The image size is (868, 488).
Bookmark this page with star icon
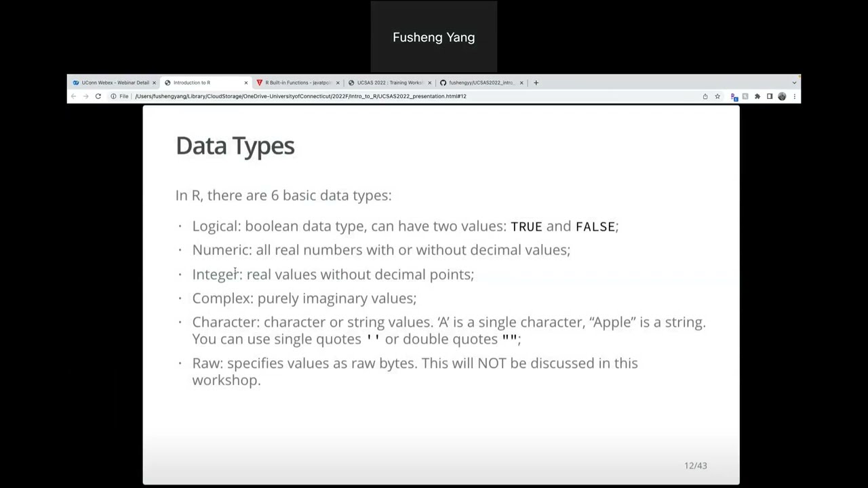tap(717, 96)
